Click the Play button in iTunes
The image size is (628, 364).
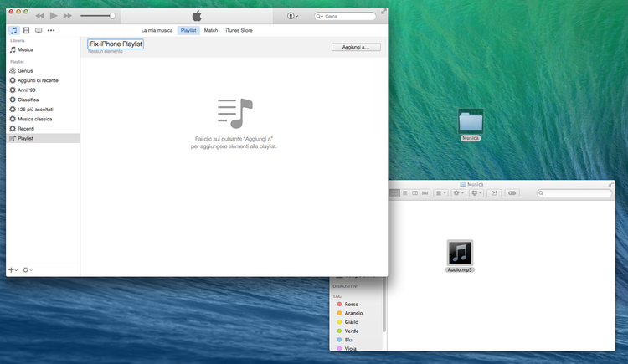[54, 16]
